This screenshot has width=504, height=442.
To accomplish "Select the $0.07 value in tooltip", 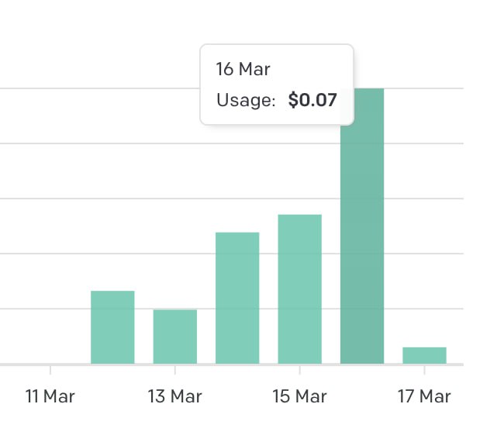I will 312,100.
